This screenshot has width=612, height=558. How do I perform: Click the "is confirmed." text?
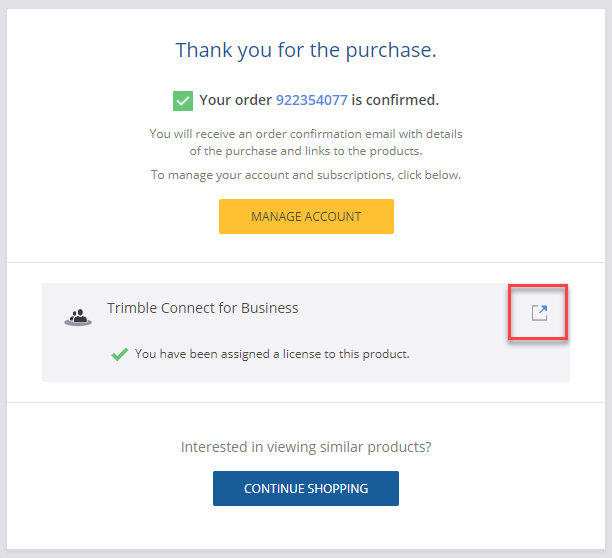[395, 100]
